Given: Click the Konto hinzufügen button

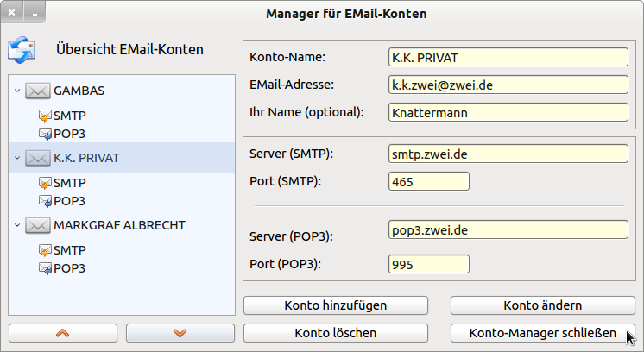Looking at the screenshot, I should (336, 305).
